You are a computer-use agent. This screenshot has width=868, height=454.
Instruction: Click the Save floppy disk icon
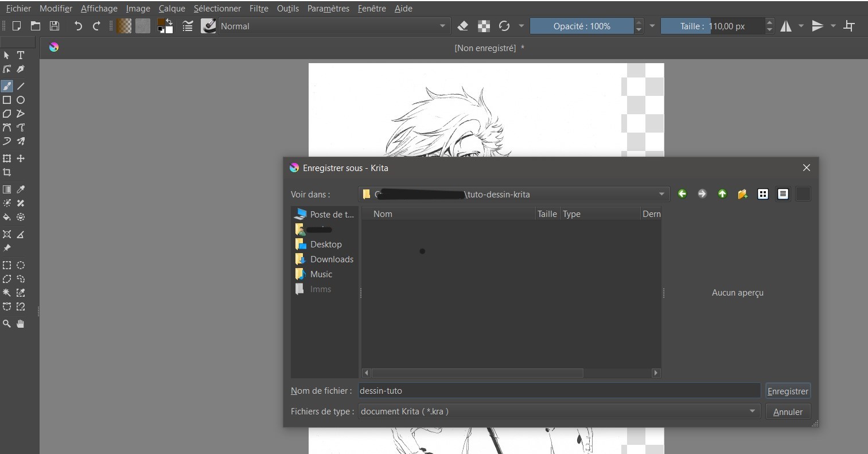(x=55, y=26)
